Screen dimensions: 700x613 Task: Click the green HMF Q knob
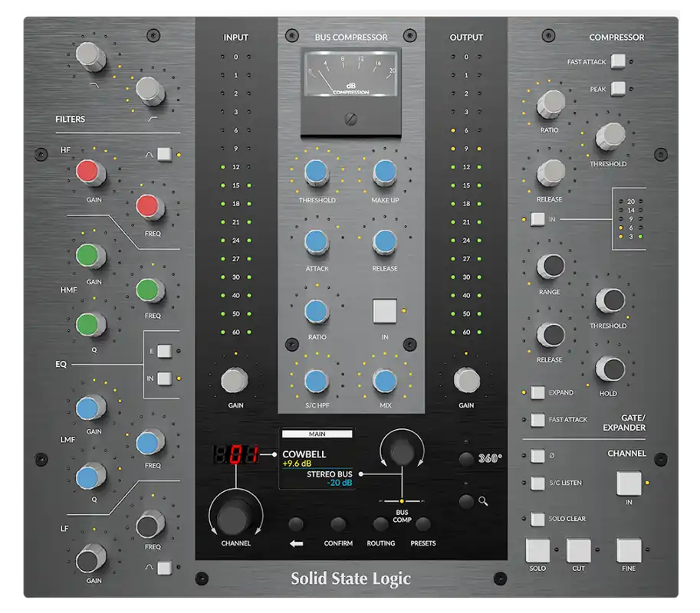pyautogui.click(x=90, y=324)
